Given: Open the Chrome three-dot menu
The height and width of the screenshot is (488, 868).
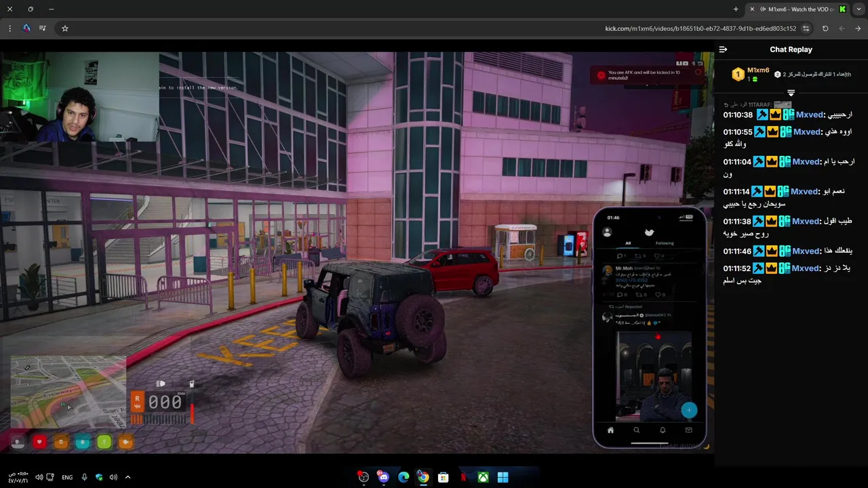Looking at the screenshot, I should (x=9, y=28).
